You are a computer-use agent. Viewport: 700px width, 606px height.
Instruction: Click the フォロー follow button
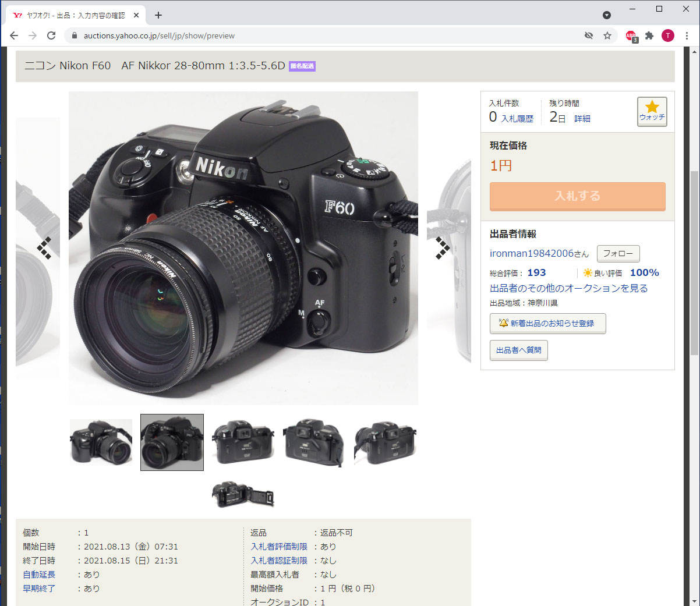(618, 254)
